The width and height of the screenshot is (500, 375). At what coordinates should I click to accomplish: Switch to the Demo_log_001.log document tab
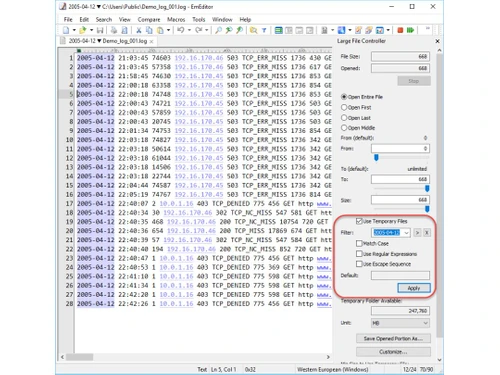click(x=108, y=41)
